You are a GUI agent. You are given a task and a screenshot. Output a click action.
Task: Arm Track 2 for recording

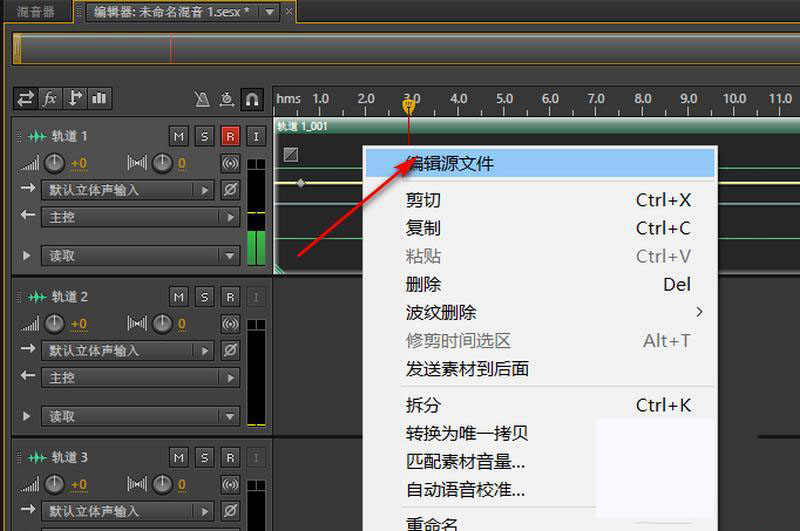[x=230, y=297]
